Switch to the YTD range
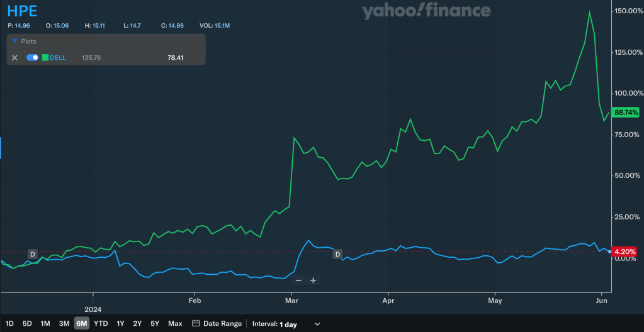The height and width of the screenshot is (332, 644). (x=101, y=324)
